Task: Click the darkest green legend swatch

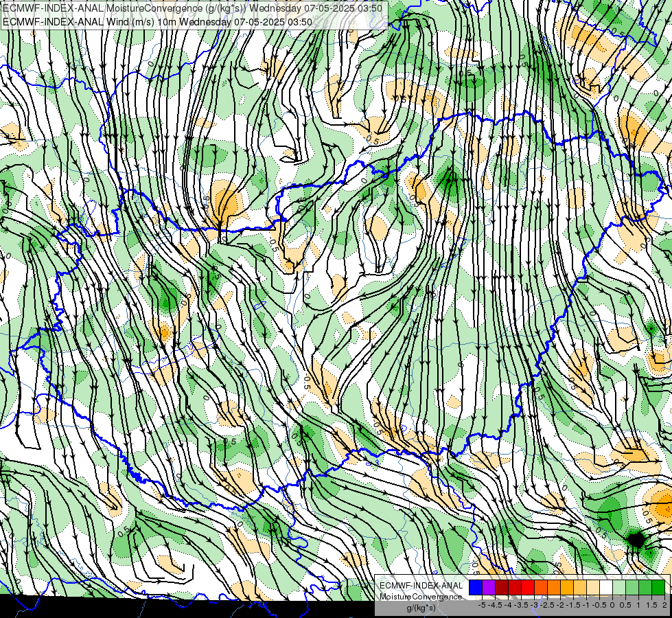Action: [658, 587]
